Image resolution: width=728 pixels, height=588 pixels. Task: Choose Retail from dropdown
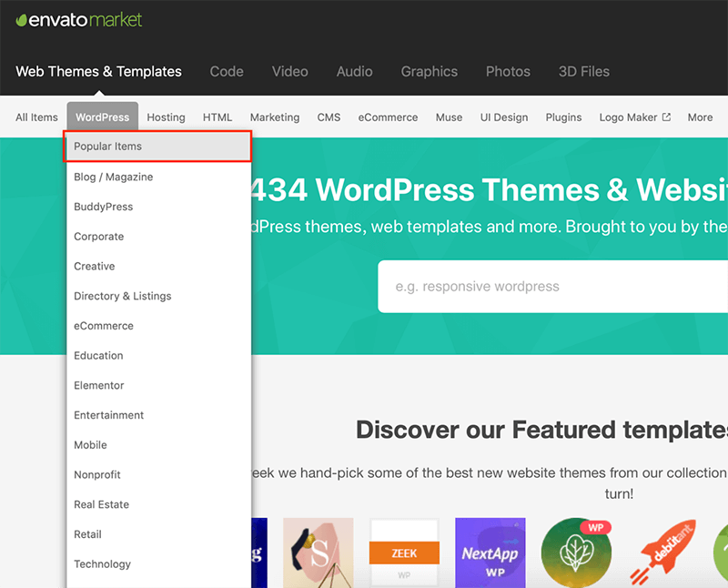click(158, 533)
